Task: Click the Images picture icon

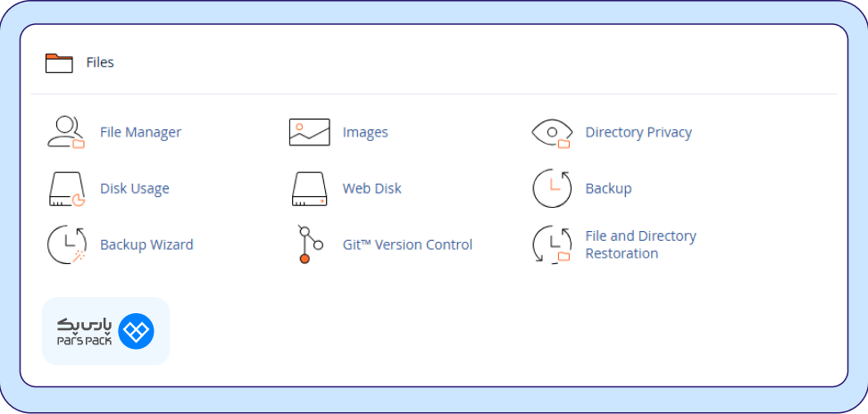Action: (310, 132)
